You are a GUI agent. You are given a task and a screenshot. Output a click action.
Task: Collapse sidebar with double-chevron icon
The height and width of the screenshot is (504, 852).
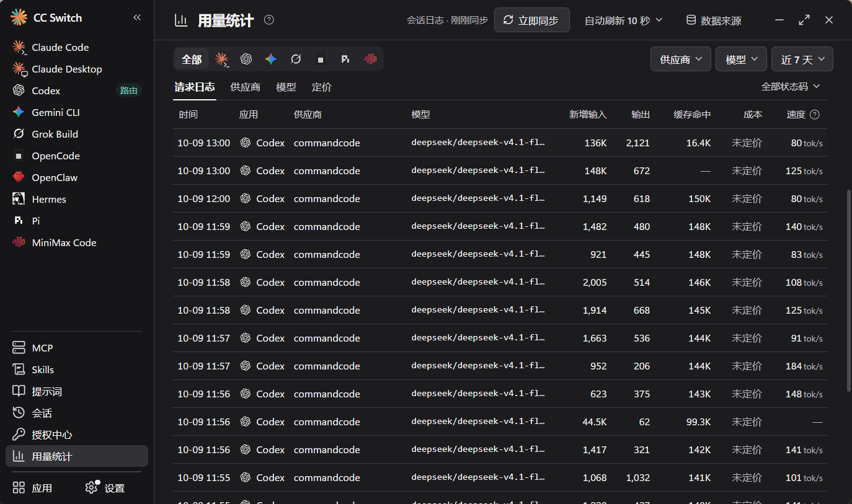137,18
